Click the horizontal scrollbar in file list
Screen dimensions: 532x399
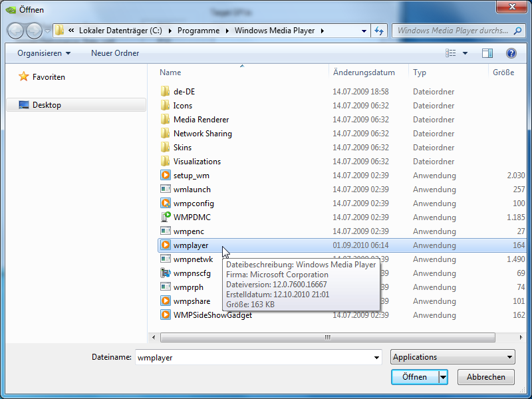tap(326, 338)
